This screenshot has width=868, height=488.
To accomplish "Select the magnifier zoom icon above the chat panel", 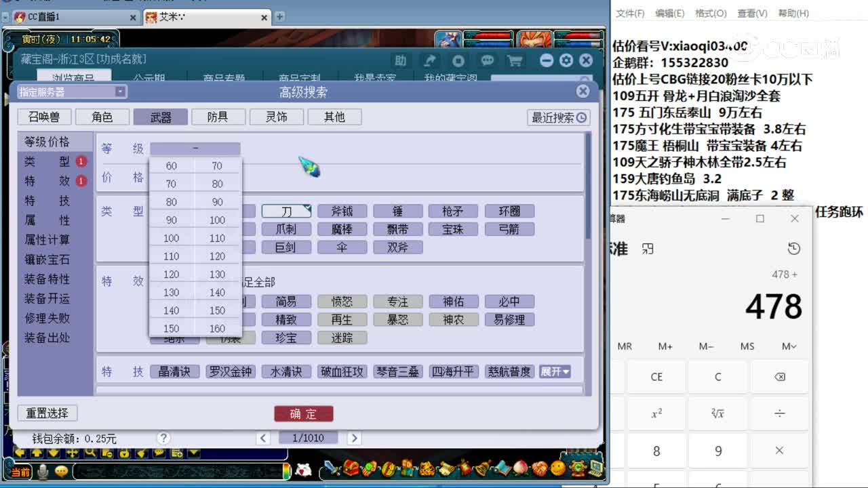I will pos(90,453).
